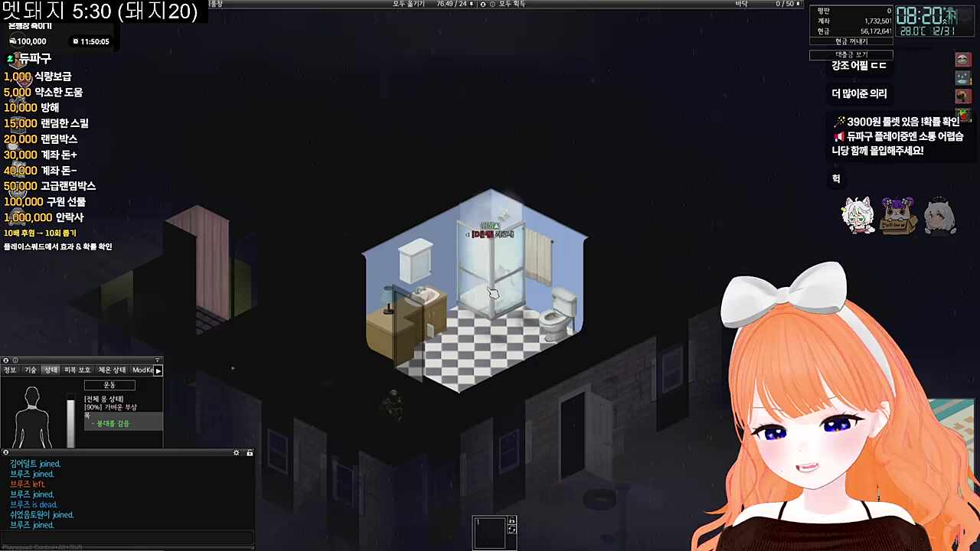Click the loot panel info icon
Screen dimensions: 980x551
tap(492, 4)
